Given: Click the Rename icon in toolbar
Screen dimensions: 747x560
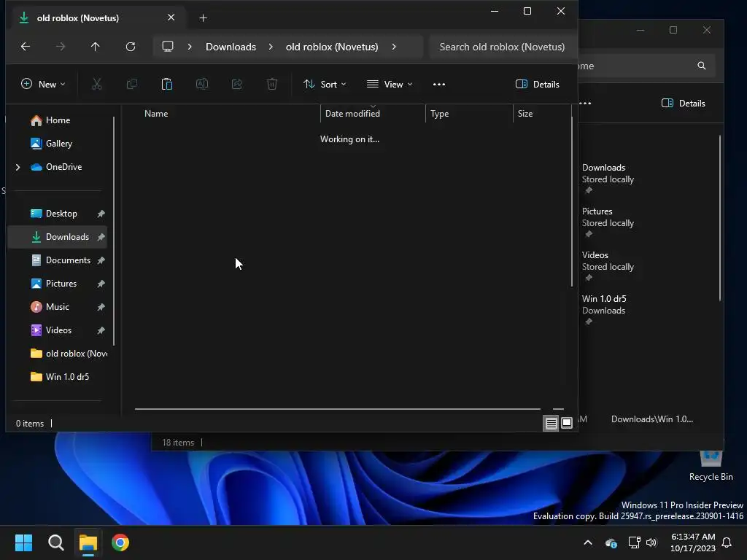Looking at the screenshot, I should [x=202, y=85].
